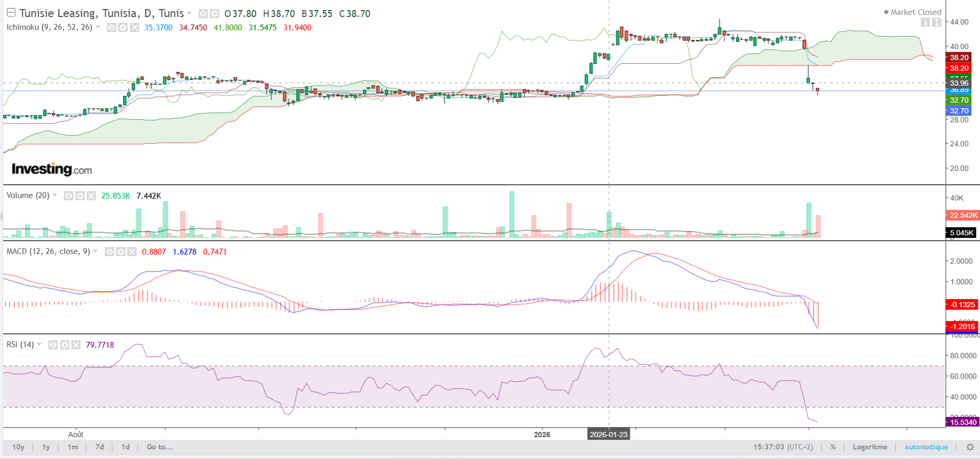Open Ichimoku indicator settings gear
Screen dimensions: 980x459
123,28
